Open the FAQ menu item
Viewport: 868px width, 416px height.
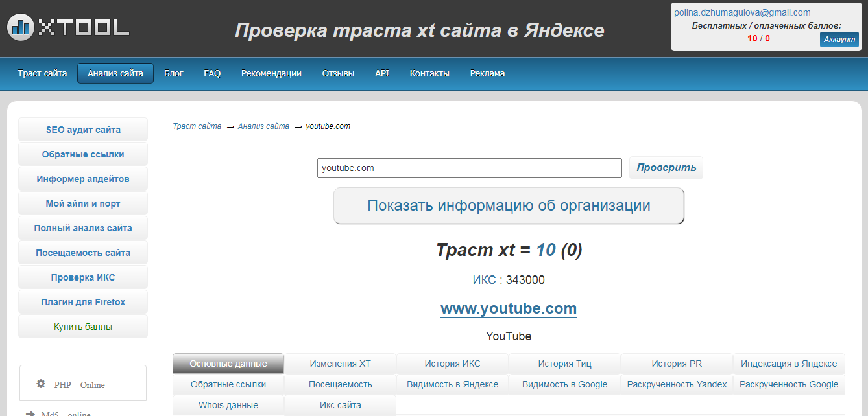point(212,73)
